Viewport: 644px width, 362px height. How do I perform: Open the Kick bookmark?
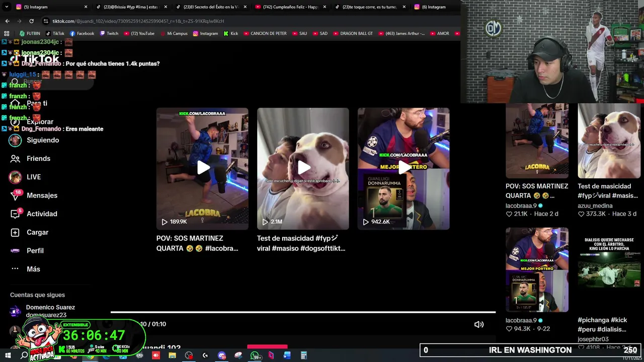[231, 33]
